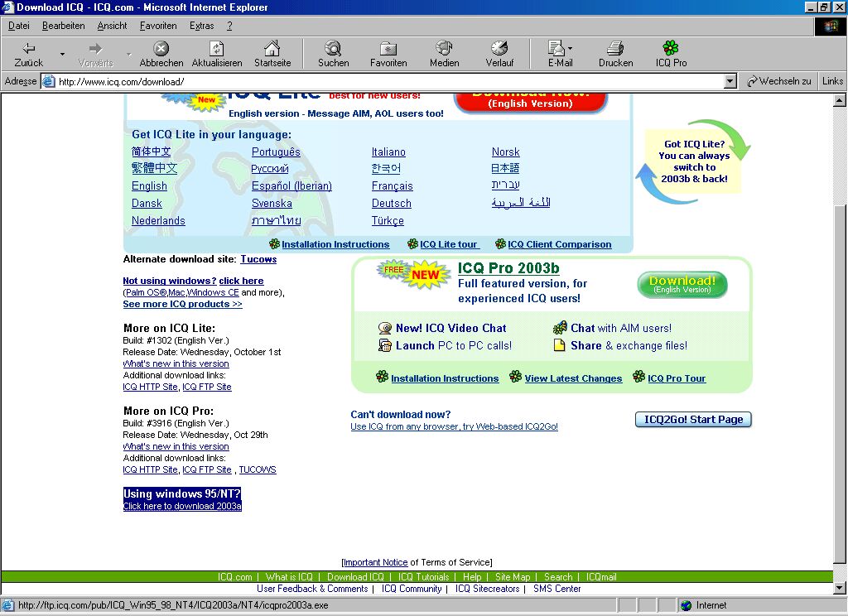Click 'Click here to download 2003a' link
The image size is (848, 616).
coord(182,506)
